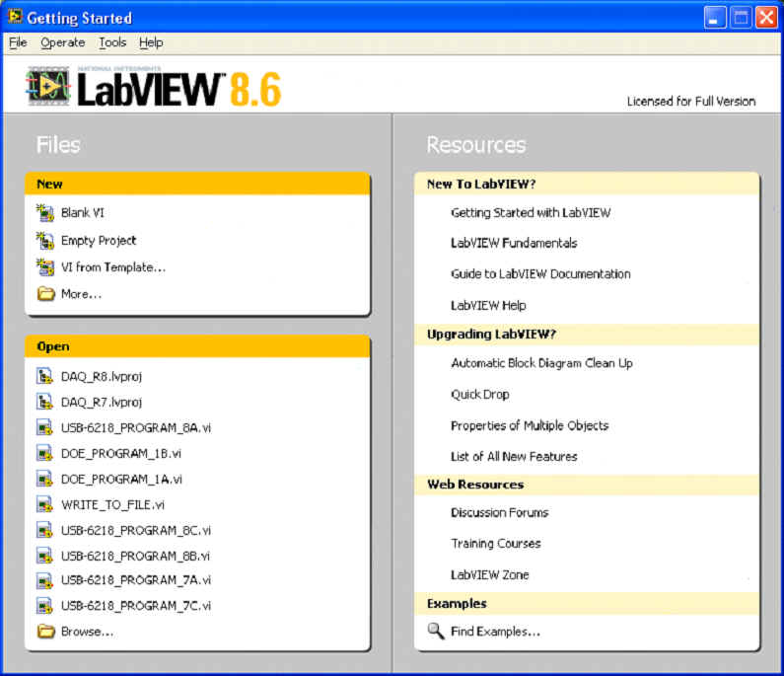Click More... under New
Image resolution: width=784 pixels, height=676 pixels.
81,294
